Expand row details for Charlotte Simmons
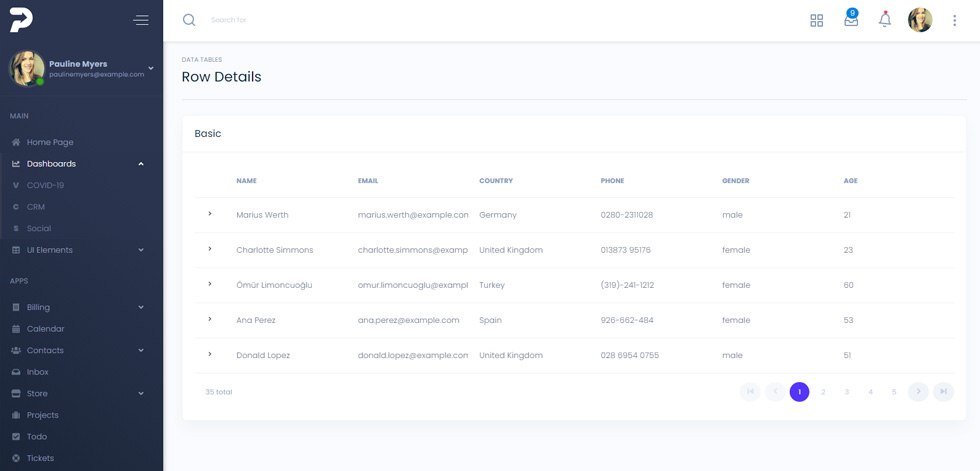The height and width of the screenshot is (471, 980). [210, 249]
